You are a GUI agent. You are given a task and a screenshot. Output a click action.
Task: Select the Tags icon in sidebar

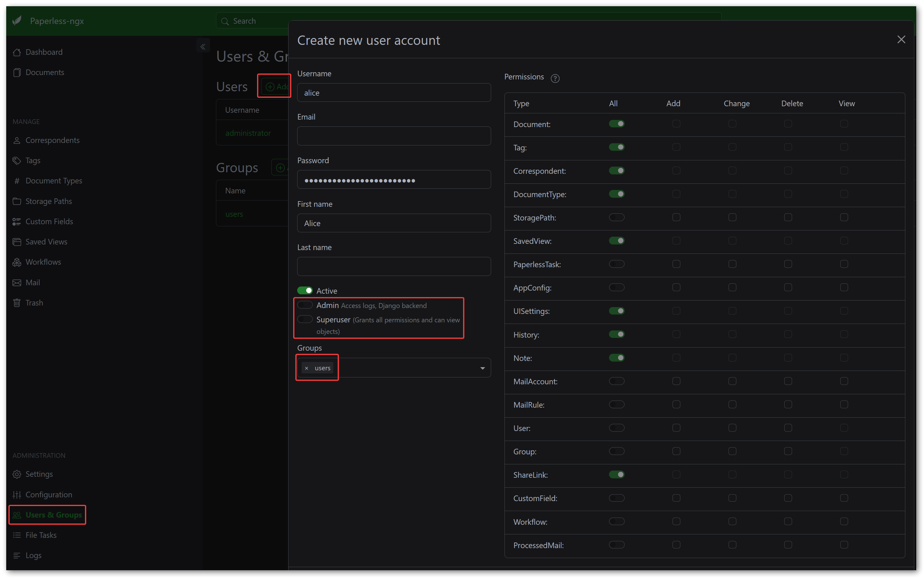[x=17, y=160]
